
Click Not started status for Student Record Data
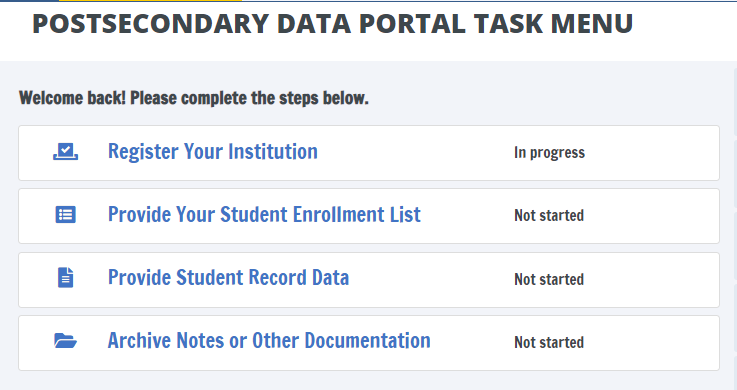click(x=549, y=280)
